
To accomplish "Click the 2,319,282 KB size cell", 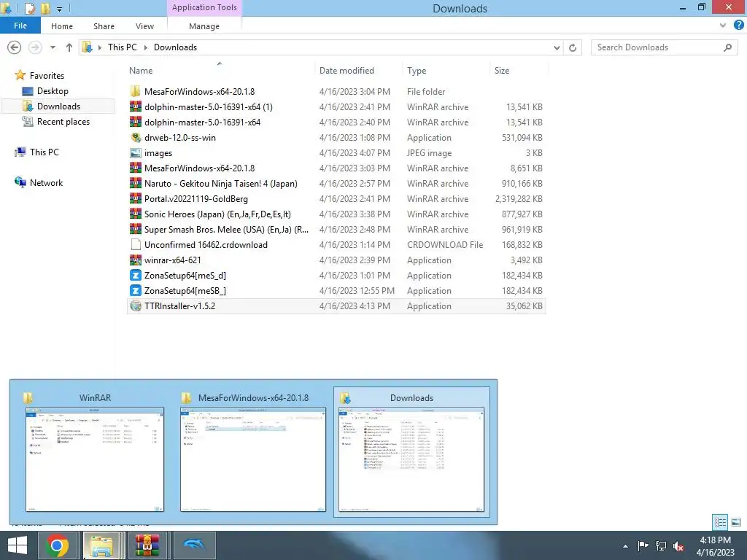I will 519,198.
